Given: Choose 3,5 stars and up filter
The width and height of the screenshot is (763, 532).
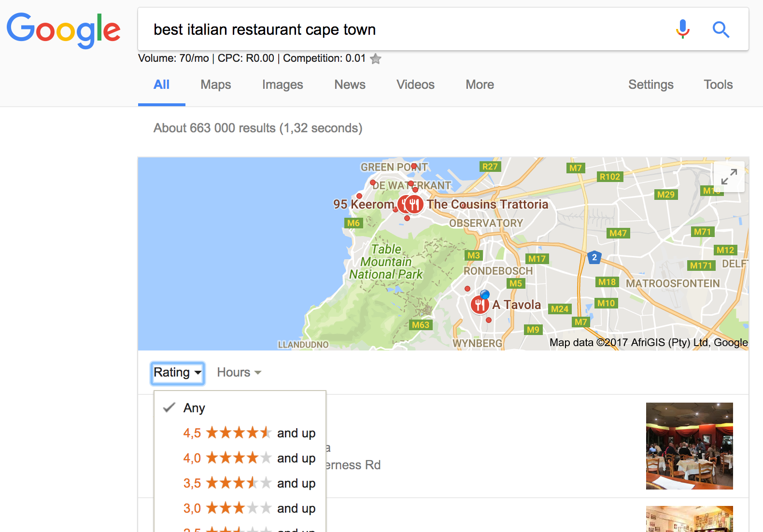Looking at the screenshot, I should click(249, 483).
